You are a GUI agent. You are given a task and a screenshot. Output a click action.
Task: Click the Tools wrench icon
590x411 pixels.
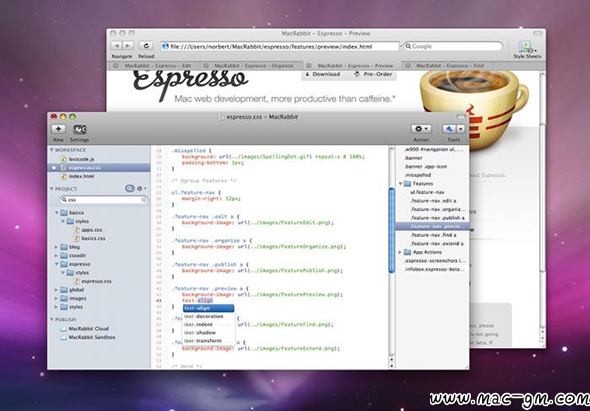(449, 129)
